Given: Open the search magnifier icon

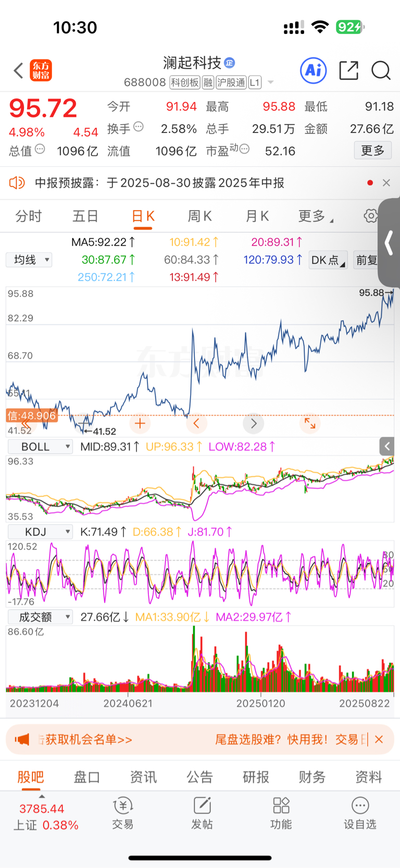Looking at the screenshot, I should [381, 70].
